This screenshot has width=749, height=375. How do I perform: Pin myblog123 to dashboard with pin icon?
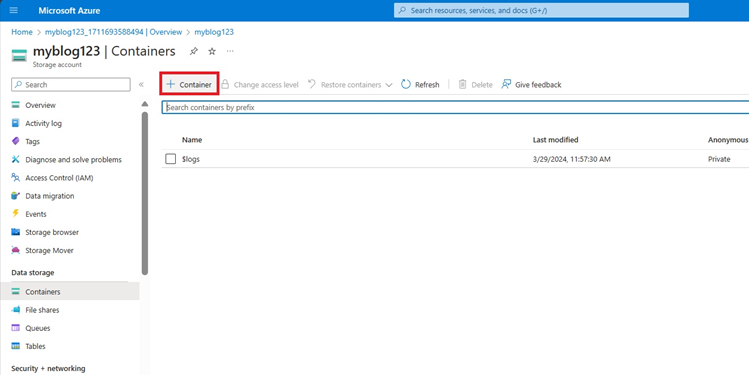click(x=193, y=51)
